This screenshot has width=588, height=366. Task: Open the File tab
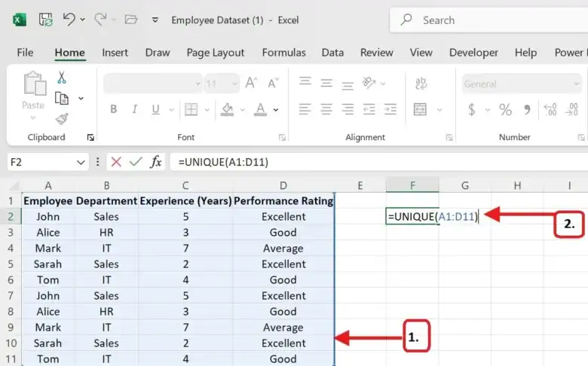(25, 53)
